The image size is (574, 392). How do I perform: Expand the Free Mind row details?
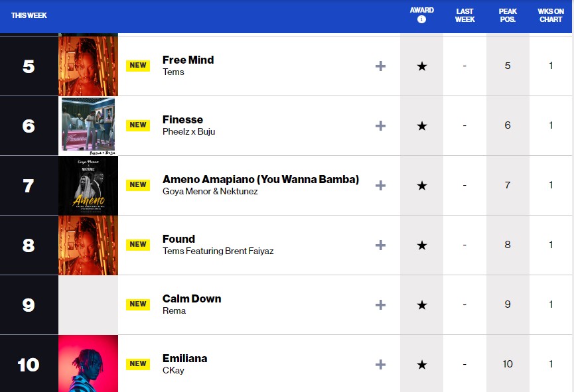[380, 66]
